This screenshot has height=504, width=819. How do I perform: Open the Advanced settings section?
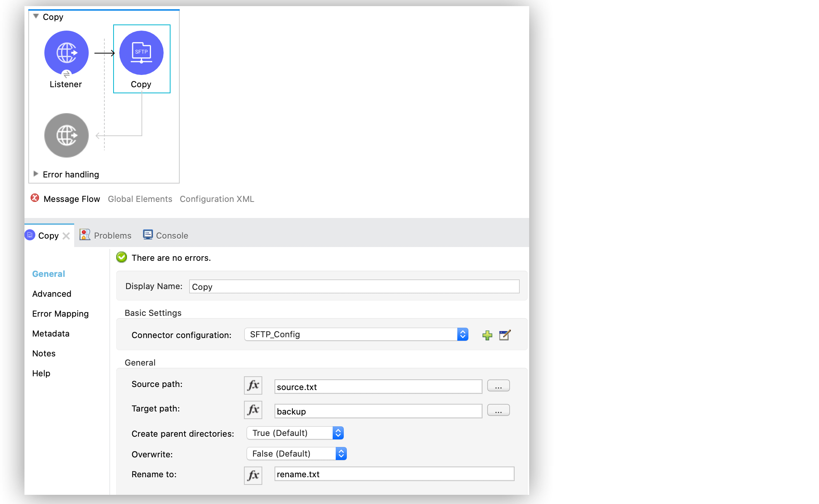pos(51,294)
